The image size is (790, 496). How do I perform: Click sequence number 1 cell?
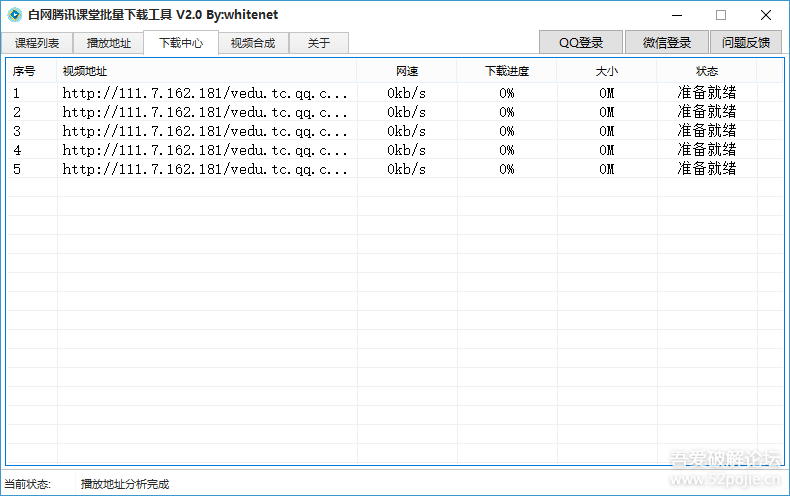click(x=17, y=93)
